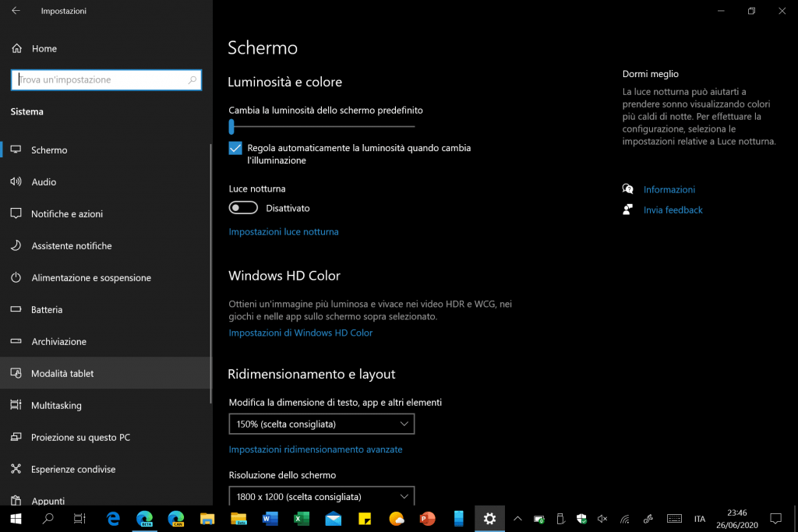The image size is (798, 532).
Task: Click the muted volume tray icon
Action: (x=602, y=519)
